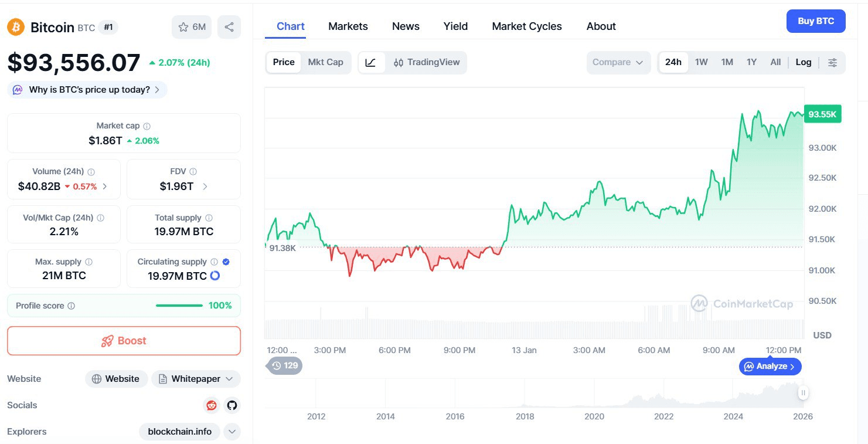Open the Compare dropdown

(618, 63)
